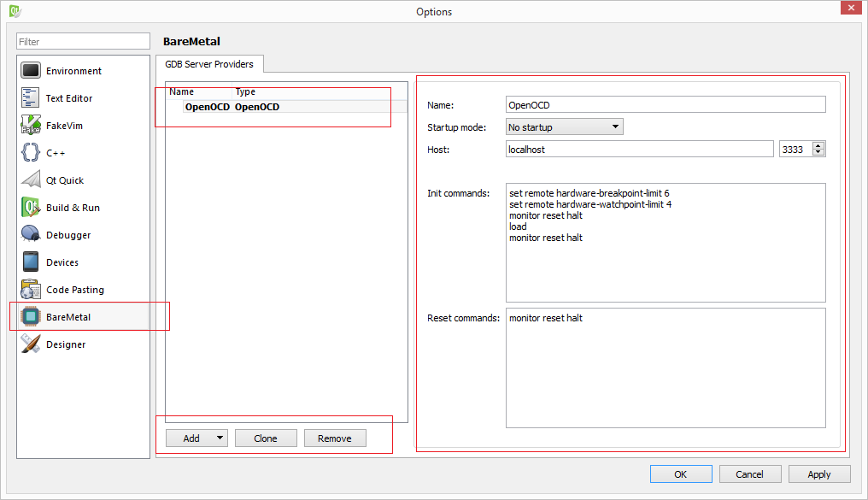Click the Qt Creator logo in title bar

point(15,10)
